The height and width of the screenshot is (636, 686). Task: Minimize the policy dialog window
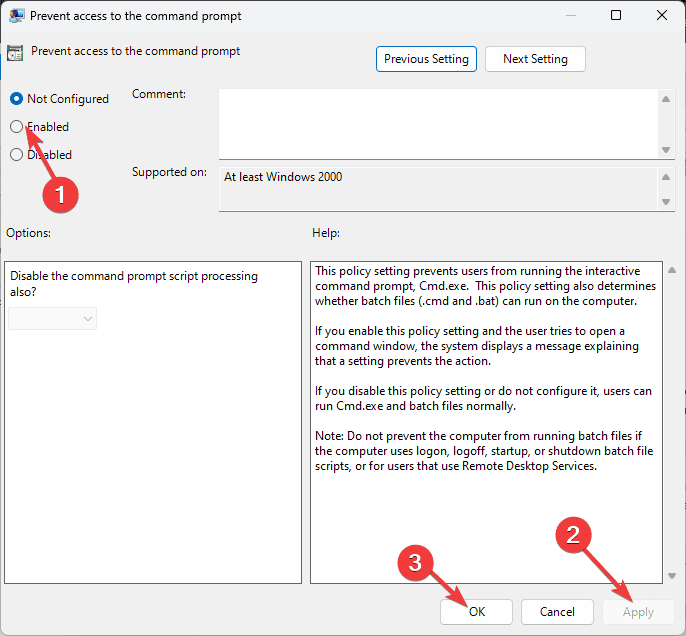click(570, 16)
